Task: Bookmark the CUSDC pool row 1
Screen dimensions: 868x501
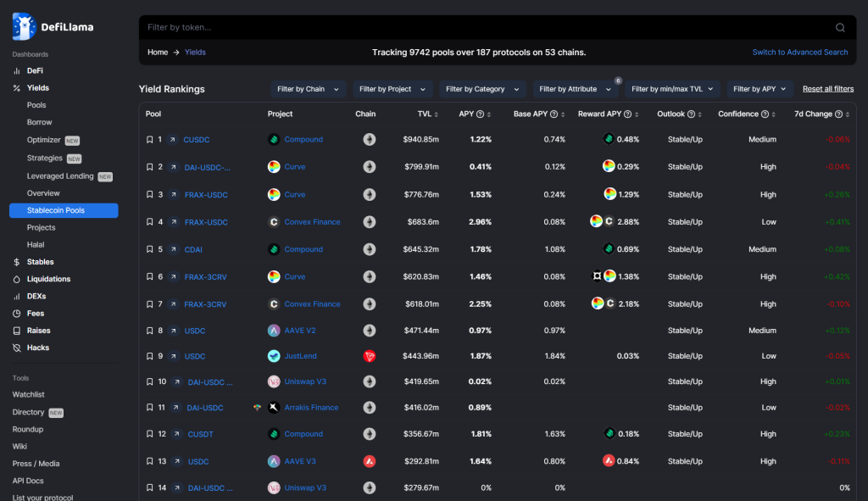Action: click(149, 140)
